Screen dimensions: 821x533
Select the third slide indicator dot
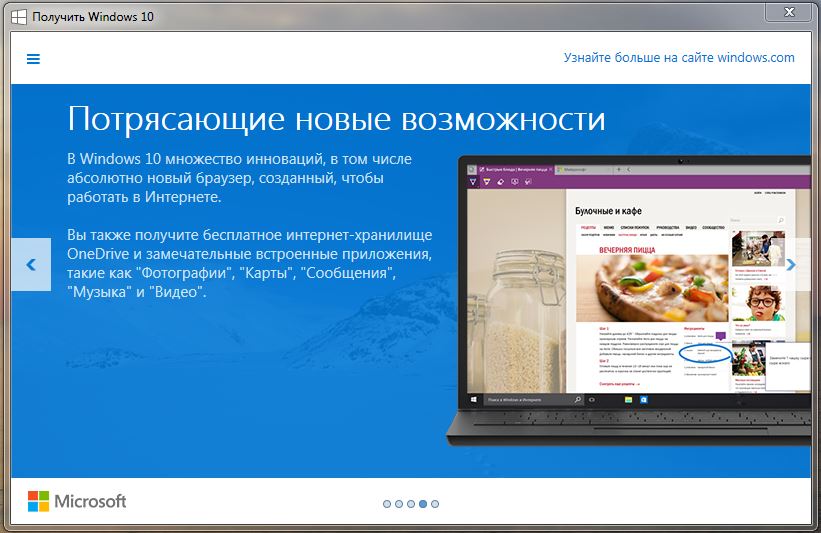(411, 504)
